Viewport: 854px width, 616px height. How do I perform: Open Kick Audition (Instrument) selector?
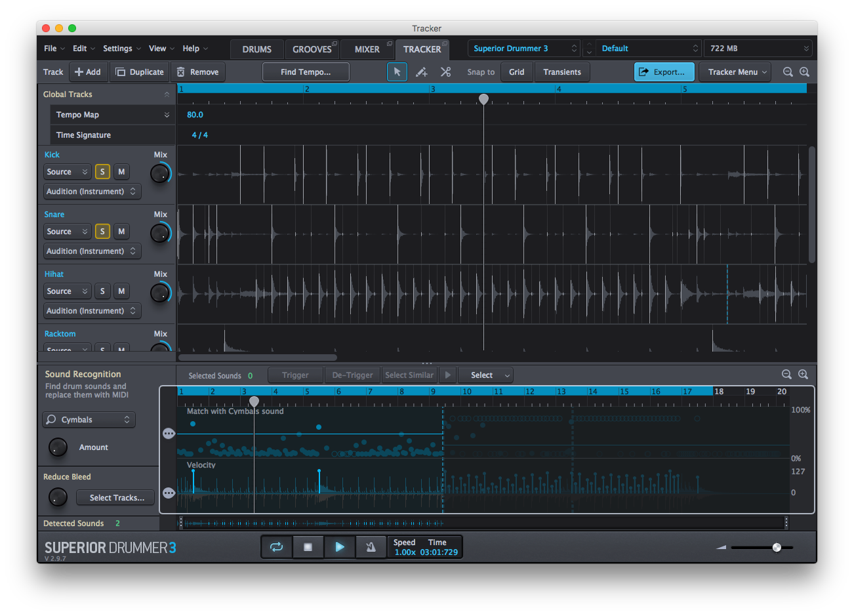pos(92,192)
